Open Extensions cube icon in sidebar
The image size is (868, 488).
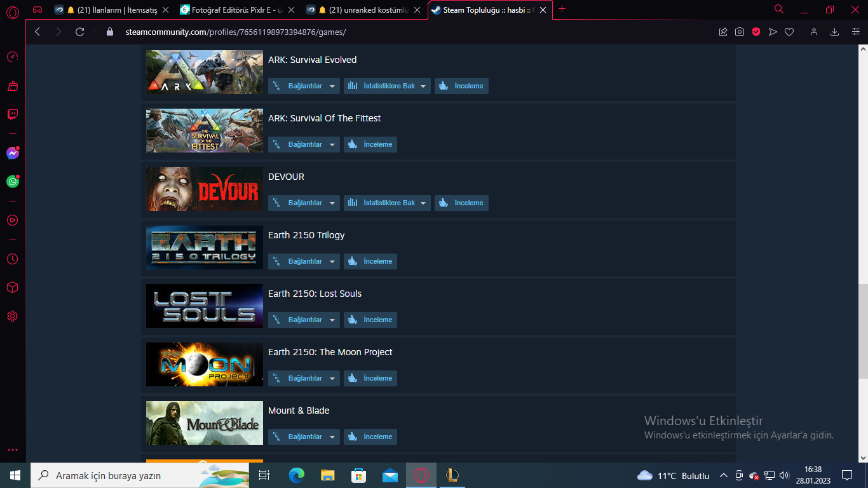coord(13,288)
